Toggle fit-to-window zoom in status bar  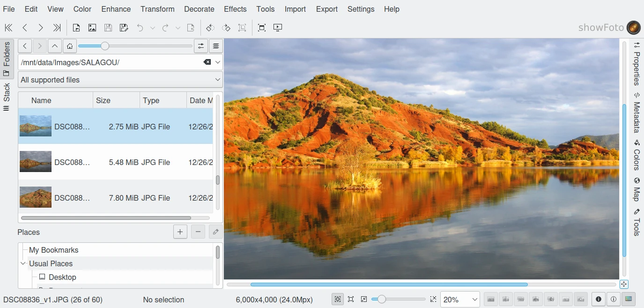pos(337,299)
